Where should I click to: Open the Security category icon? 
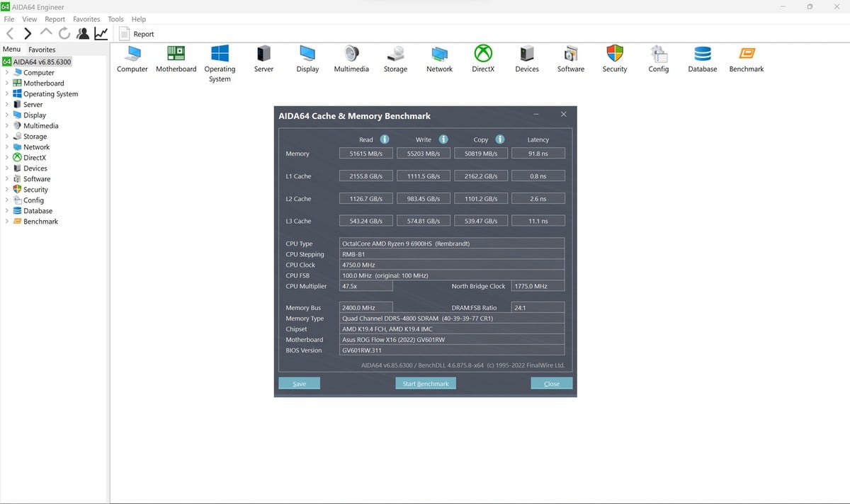pos(615,53)
